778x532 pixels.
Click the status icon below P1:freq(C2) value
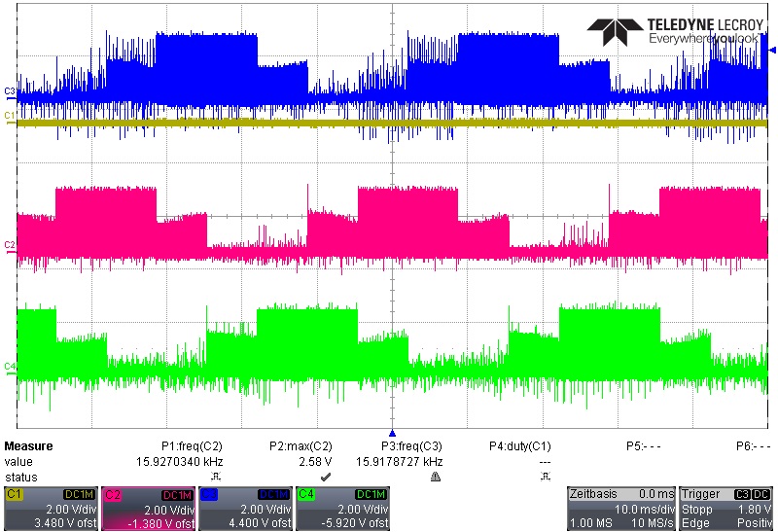tap(216, 477)
